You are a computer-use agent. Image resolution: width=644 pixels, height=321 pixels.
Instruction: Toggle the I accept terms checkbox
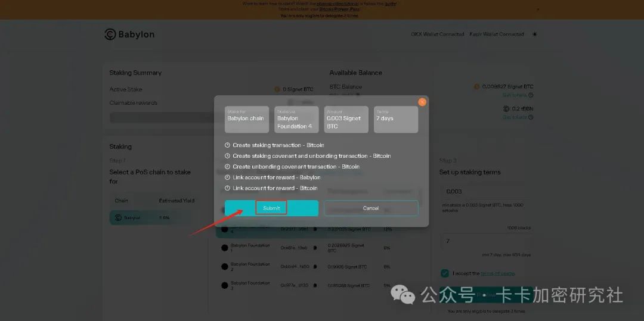click(444, 273)
